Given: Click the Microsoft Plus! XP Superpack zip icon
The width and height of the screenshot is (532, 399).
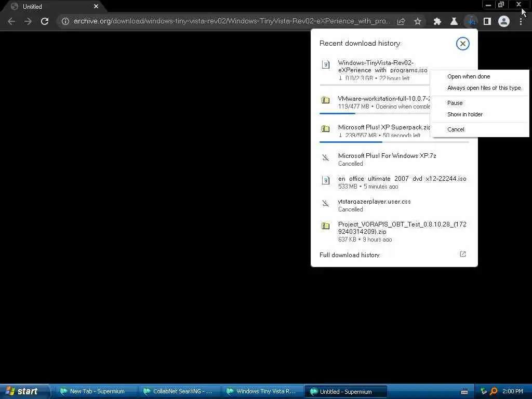Looking at the screenshot, I should 325,129.
